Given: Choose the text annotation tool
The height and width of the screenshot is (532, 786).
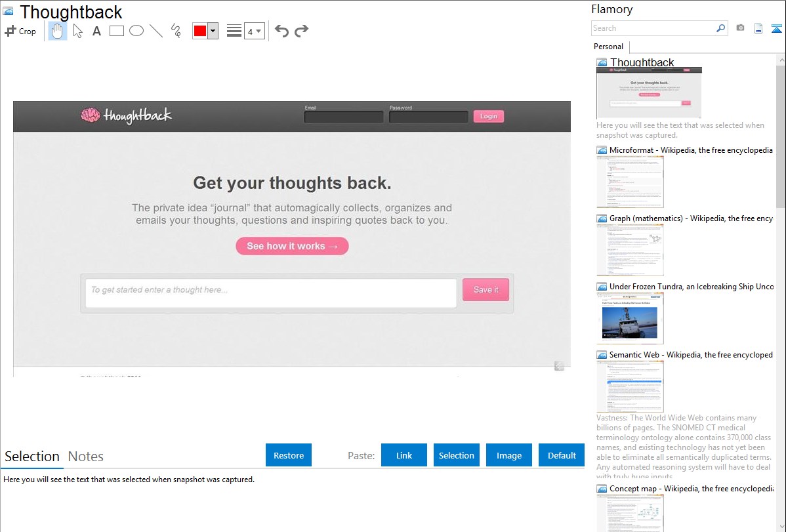Looking at the screenshot, I should [96, 31].
